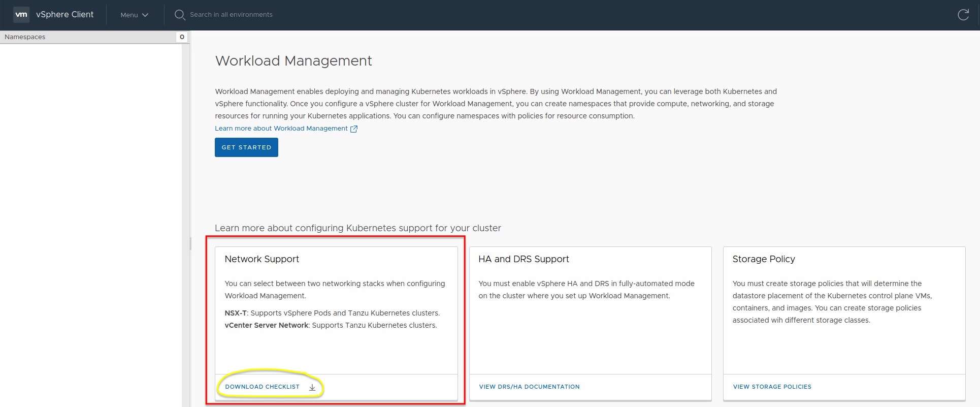Open the Menu dropdown
The width and height of the screenshot is (980, 407).
(x=134, y=15)
